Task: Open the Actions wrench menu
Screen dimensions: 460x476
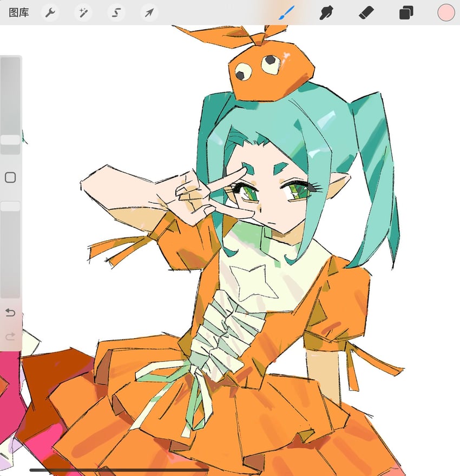Action: pos(50,13)
